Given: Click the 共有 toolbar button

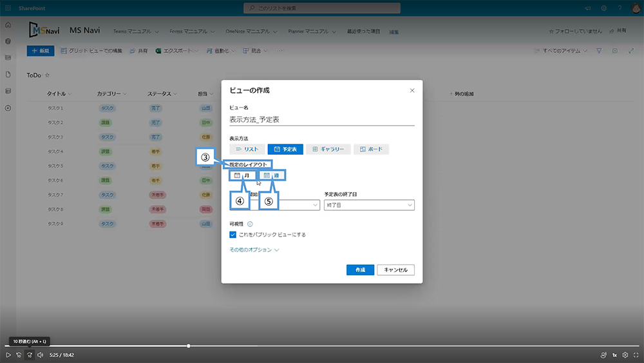Looking at the screenshot, I should tap(139, 51).
